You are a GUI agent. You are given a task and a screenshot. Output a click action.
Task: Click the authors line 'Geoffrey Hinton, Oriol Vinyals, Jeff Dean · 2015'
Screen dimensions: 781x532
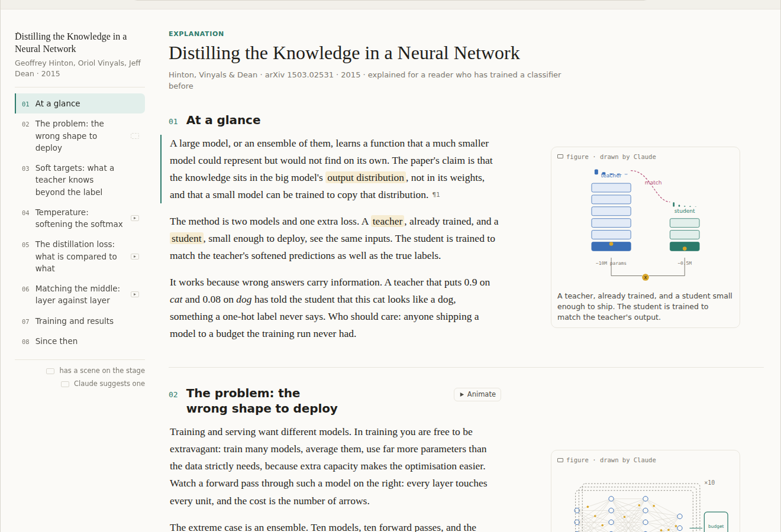click(78, 69)
